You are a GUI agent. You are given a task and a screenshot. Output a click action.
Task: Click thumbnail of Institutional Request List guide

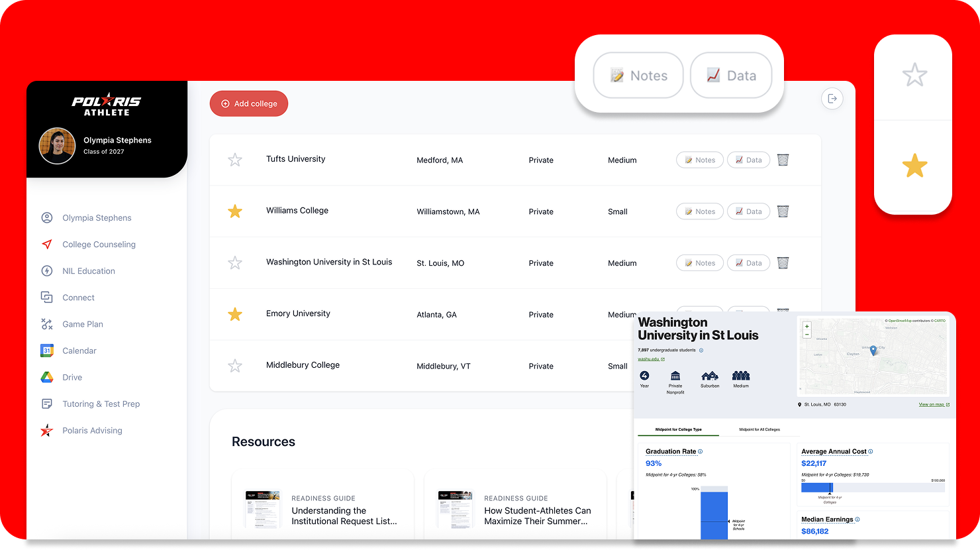coord(263,509)
